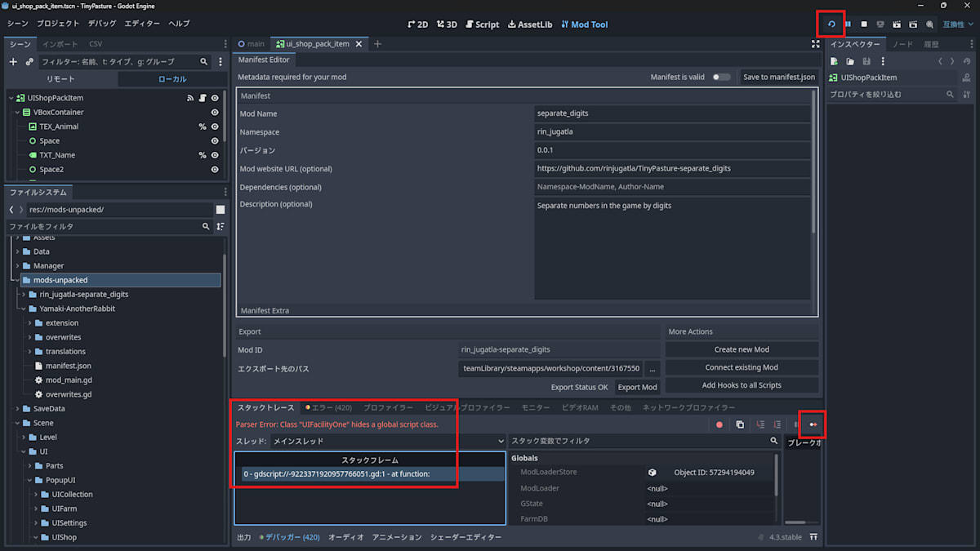
Task: Save resource icon in Inspector
Action: pyautogui.click(x=866, y=61)
